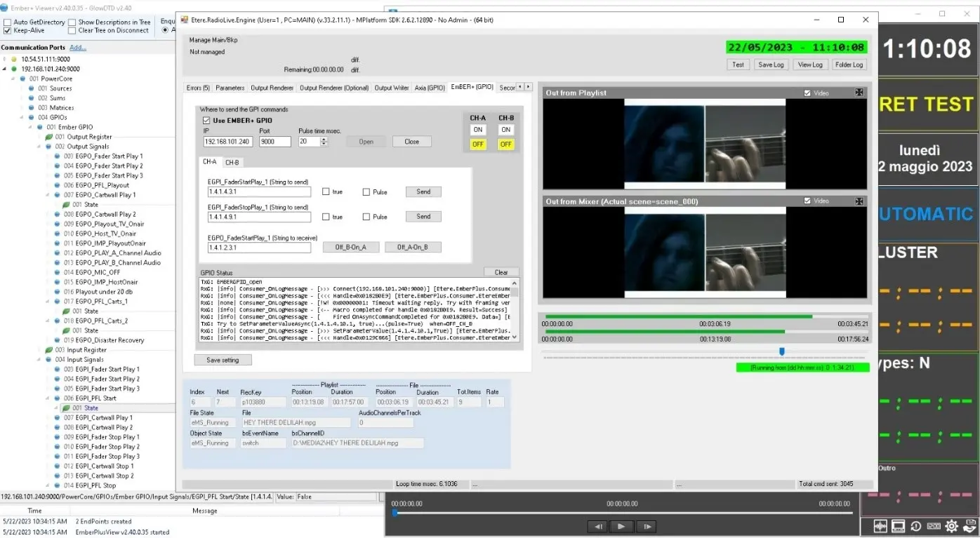The width and height of the screenshot is (980, 538).
Task: Enable Pulse for EGPI_FaderStartPlay_1
Action: click(366, 191)
